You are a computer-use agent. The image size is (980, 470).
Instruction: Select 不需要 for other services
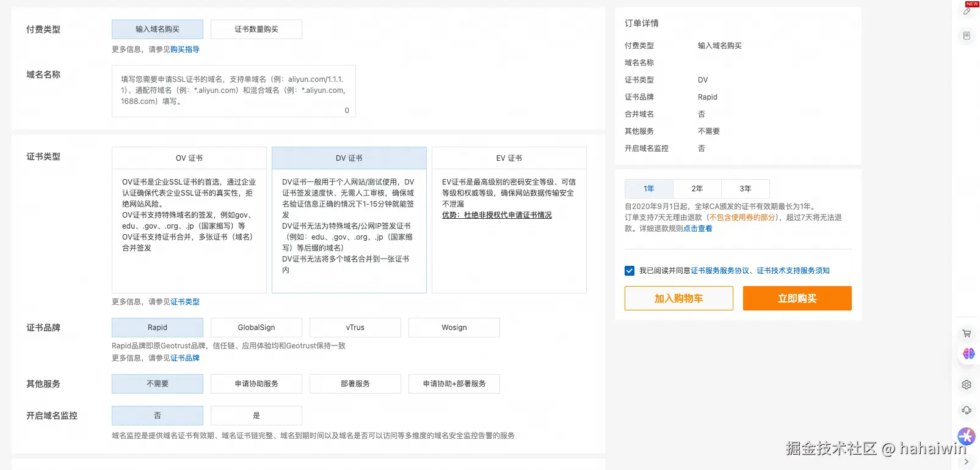click(158, 384)
